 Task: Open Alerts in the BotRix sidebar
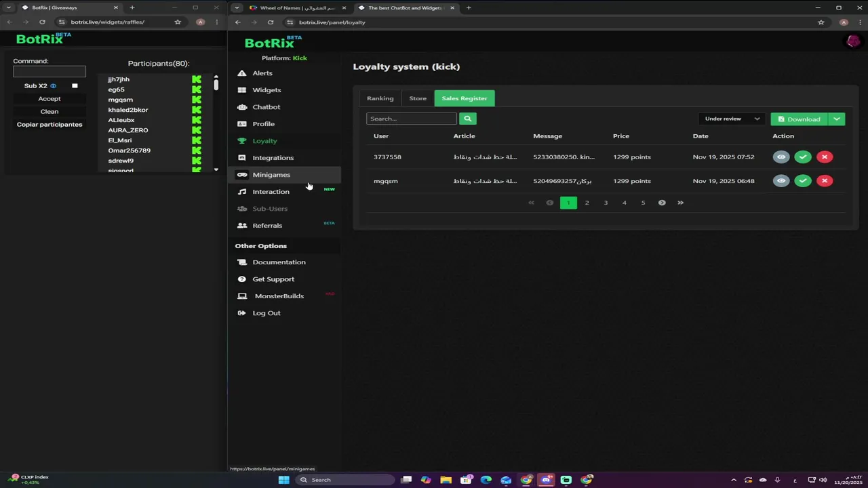tap(262, 73)
